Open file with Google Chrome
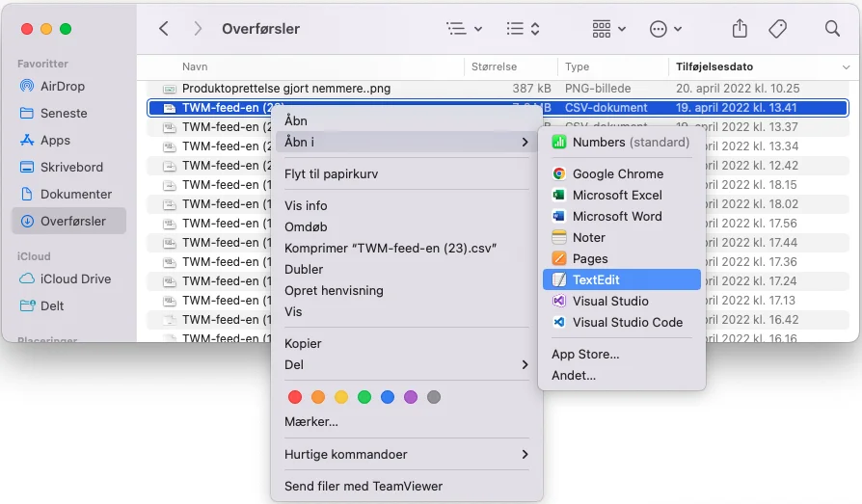The height and width of the screenshot is (504, 862). point(622,174)
